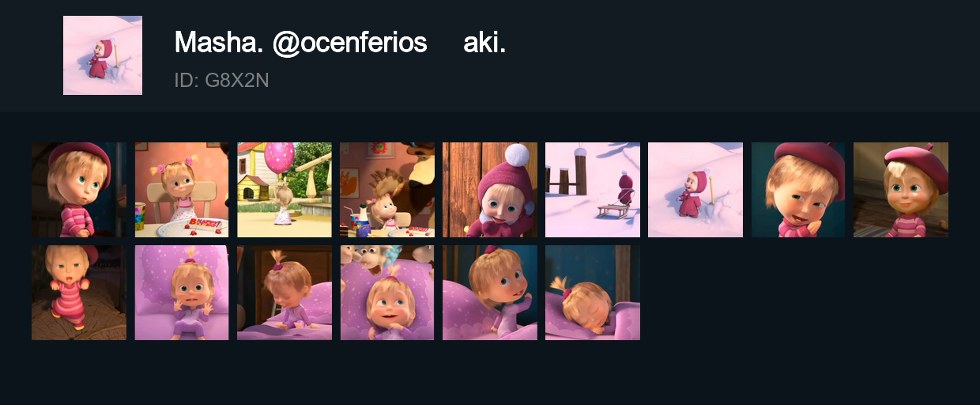
Task: Open thumbnail of Masha in striped pajamas dancing
Action: (x=79, y=293)
